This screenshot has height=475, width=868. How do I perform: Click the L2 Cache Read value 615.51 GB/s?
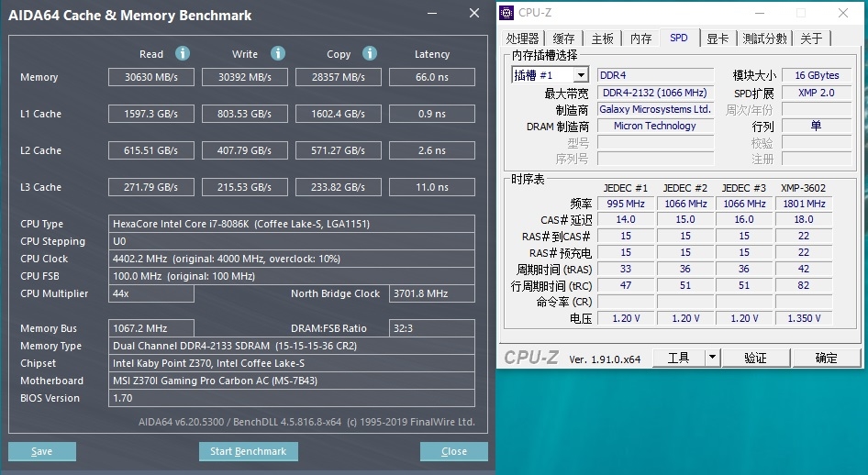(151, 149)
